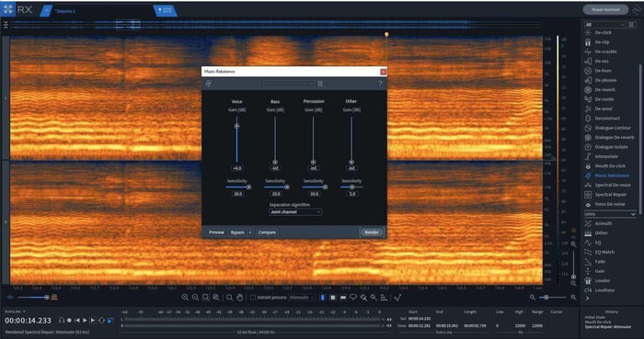Click the playhead marker above spectrogram

pyautogui.click(x=386, y=34)
